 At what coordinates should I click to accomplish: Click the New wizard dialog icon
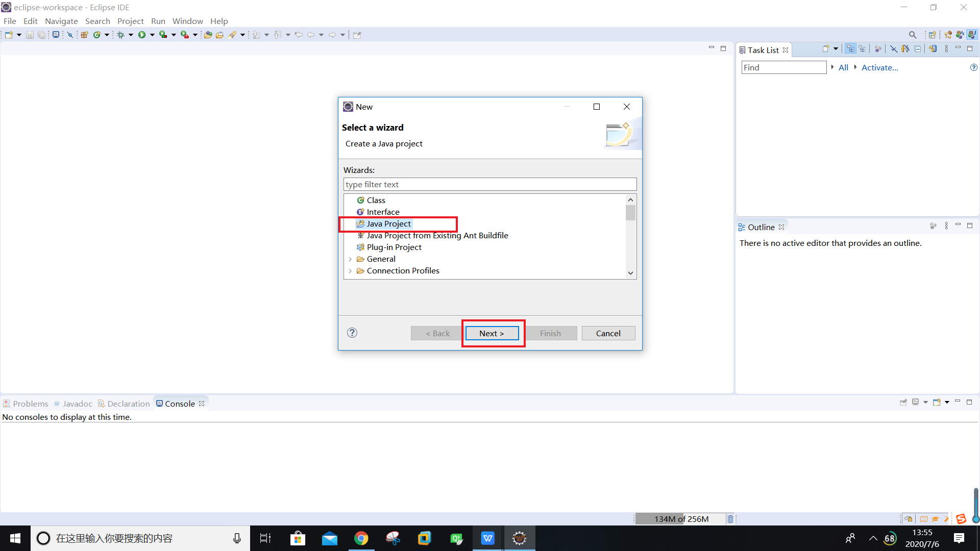[x=617, y=135]
